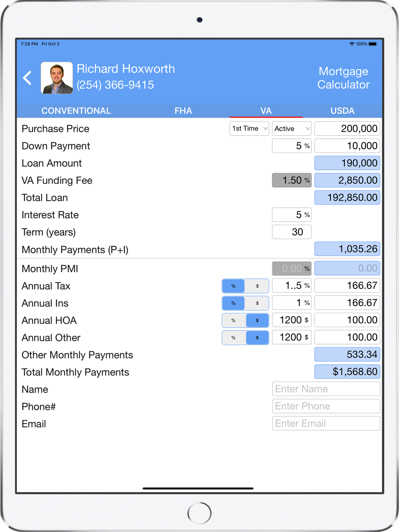
Task: Select the Monthly PMI amount 0.00
Action: pos(347,268)
